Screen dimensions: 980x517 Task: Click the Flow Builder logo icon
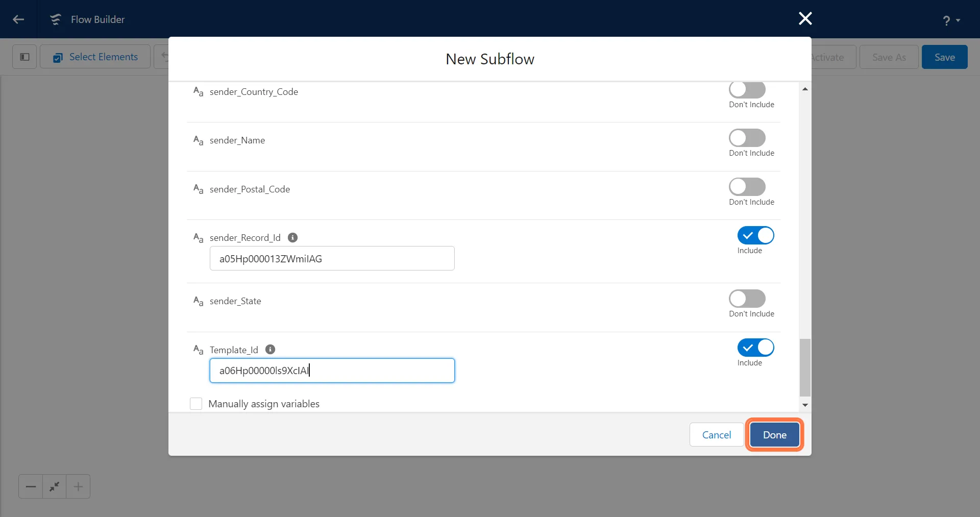click(x=55, y=19)
